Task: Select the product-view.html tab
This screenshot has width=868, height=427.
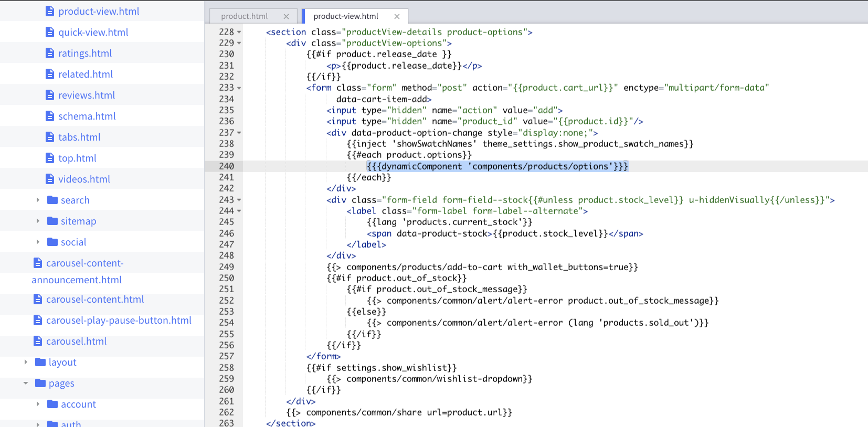Action: 345,16
